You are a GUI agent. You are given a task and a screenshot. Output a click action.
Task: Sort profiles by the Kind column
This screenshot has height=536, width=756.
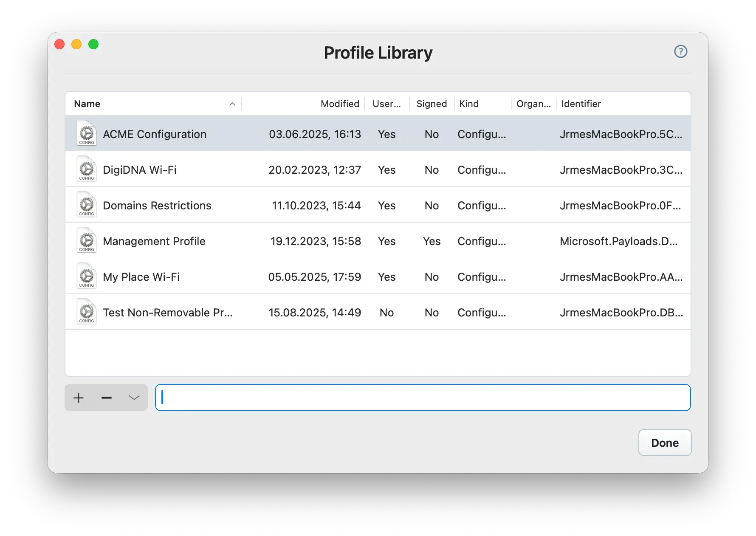click(x=469, y=104)
